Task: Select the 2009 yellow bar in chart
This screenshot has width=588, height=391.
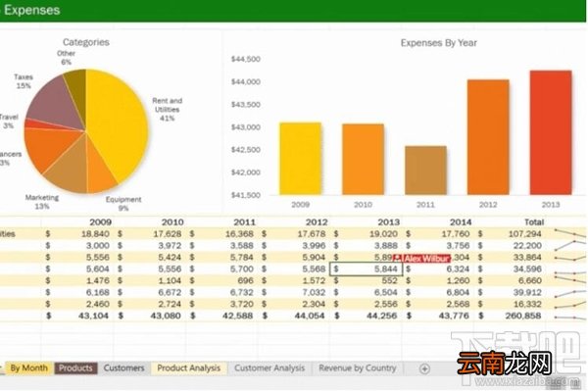Action: pos(301,159)
